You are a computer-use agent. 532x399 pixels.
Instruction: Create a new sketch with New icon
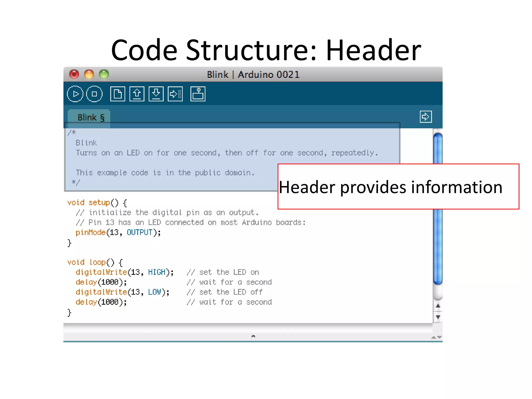(118, 94)
